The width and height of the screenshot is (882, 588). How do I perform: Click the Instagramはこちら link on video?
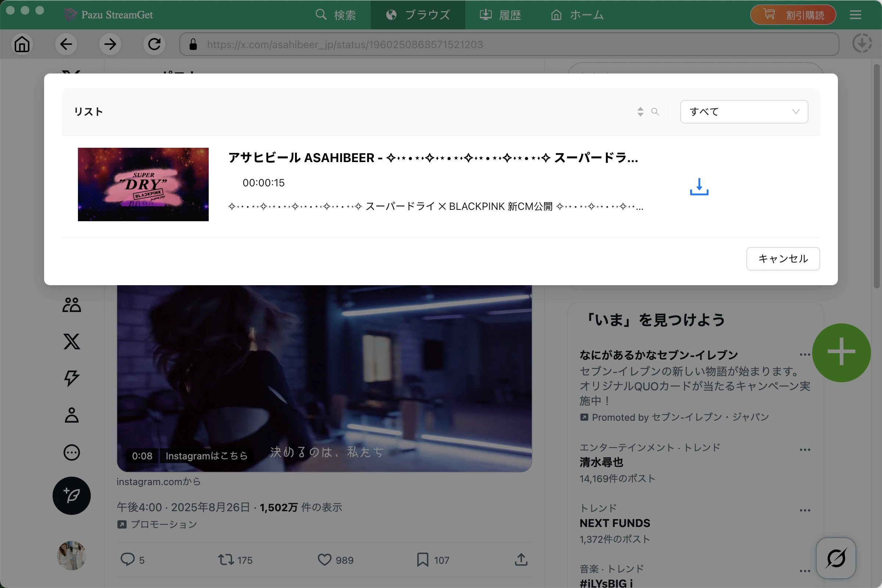pos(207,456)
